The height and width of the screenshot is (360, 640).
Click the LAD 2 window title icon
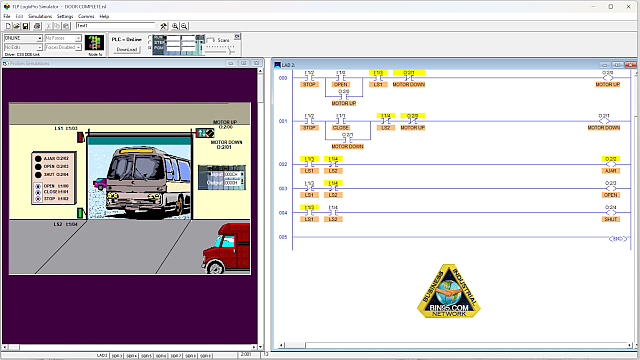point(278,64)
